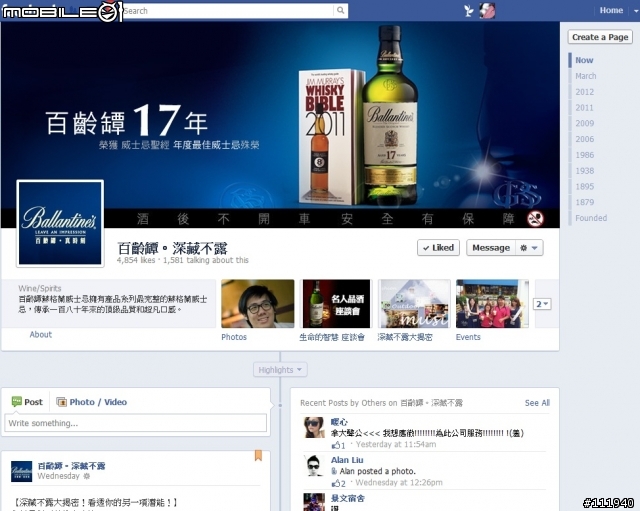
Task: Click the 4,854 likes count text
Action: [136, 260]
